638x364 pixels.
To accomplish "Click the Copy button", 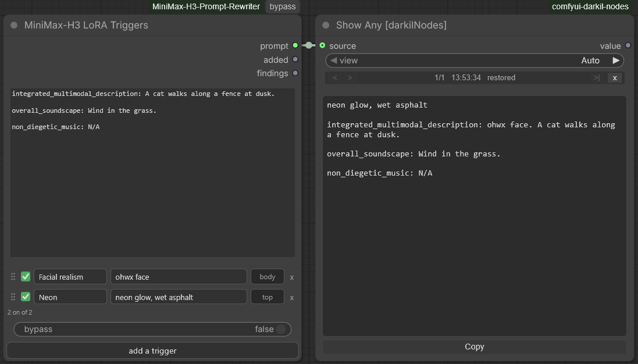I will click(475, 347).
